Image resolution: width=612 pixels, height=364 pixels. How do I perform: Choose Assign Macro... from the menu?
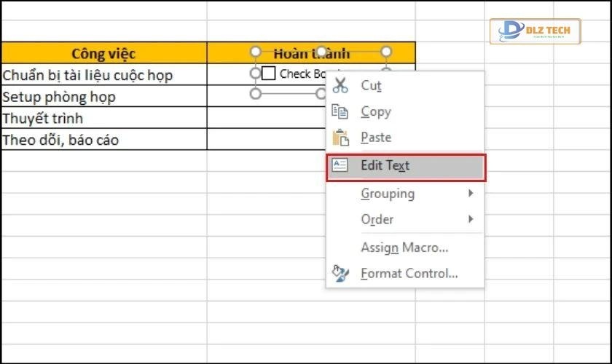pyautogui.click(x=404, y=248)
